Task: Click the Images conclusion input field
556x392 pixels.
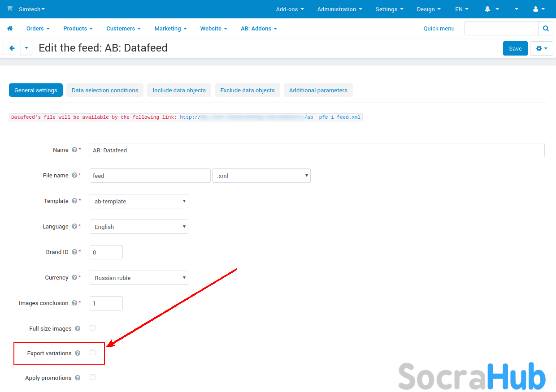Action: 106,303
